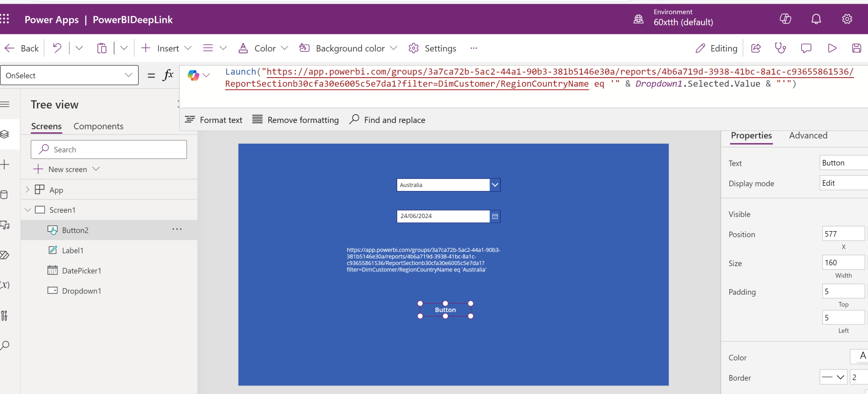Click the Copilot icon in header
This screenshot has width=868, height=394.
785,19
